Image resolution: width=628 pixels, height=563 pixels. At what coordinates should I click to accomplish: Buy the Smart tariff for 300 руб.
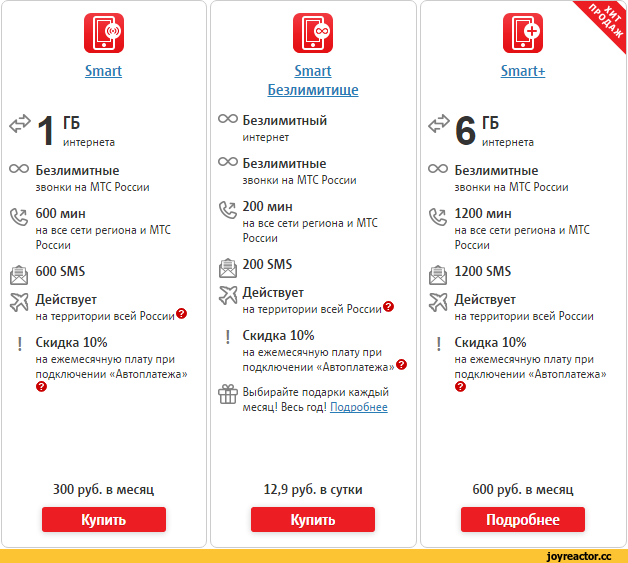(x=104, y=519)
